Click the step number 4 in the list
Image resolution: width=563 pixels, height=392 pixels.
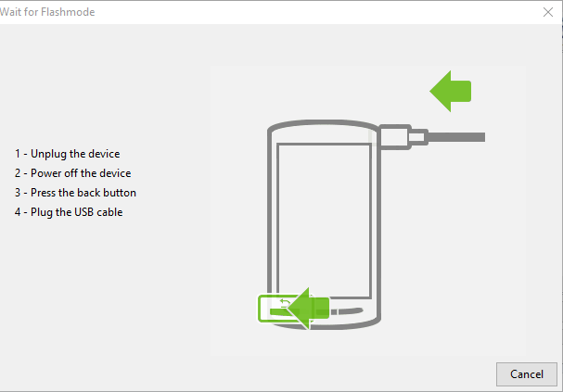pyautogui.click(x=18, y=212)
